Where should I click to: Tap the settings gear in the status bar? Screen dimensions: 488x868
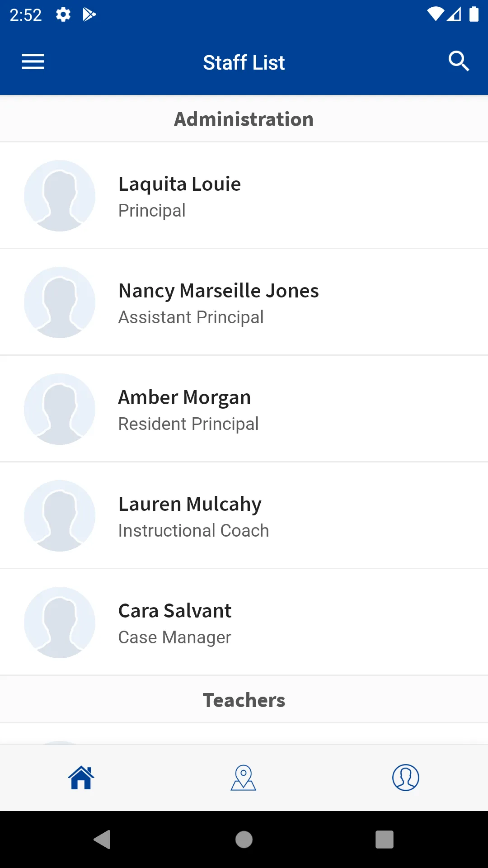tap(63, 15)
